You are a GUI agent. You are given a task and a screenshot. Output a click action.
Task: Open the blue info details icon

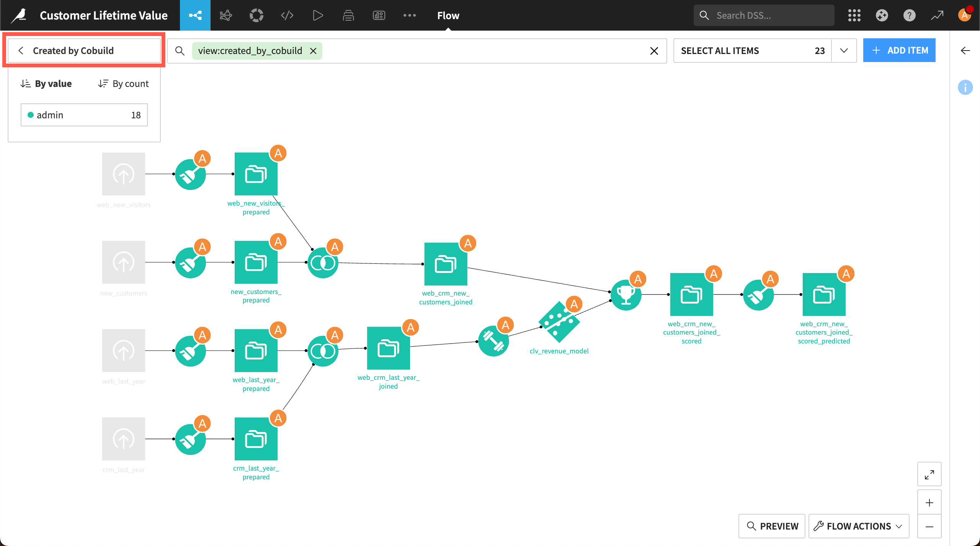pos(965,87)
